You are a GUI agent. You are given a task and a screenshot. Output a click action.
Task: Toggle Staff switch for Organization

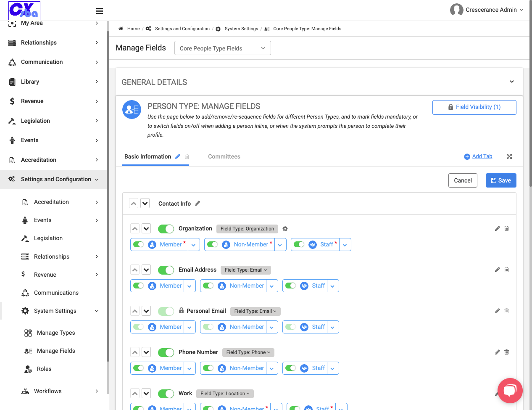299,244
